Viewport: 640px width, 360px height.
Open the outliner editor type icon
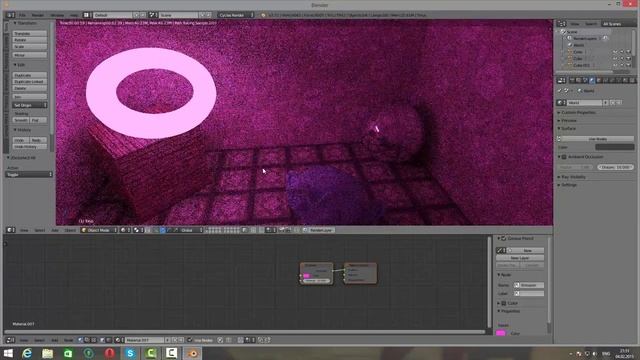click(x=562, y=24)
